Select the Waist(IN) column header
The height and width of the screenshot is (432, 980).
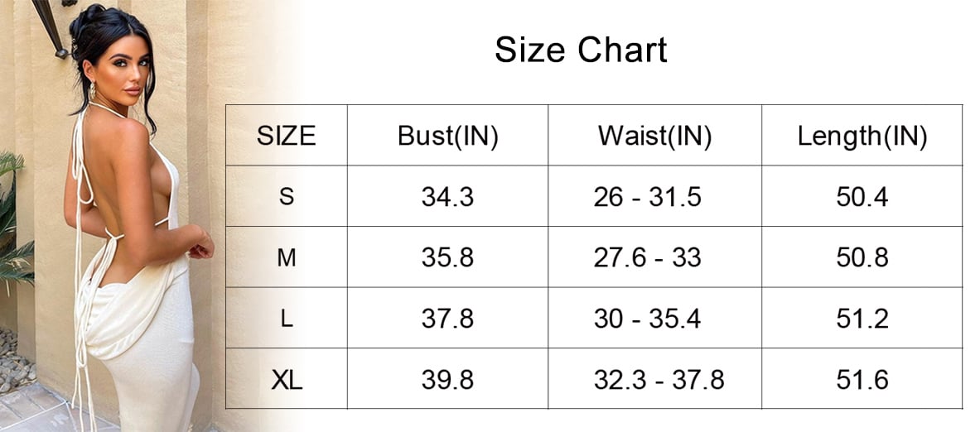tap(654, 136)
